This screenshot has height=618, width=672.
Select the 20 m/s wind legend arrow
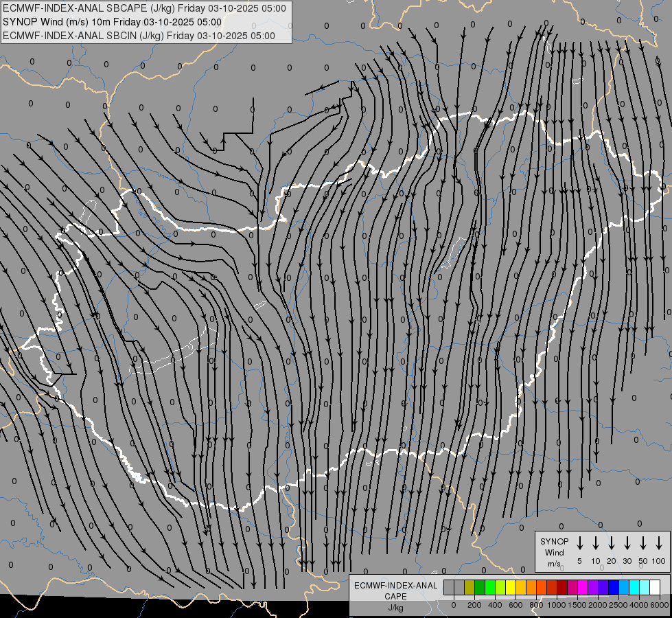611,543
